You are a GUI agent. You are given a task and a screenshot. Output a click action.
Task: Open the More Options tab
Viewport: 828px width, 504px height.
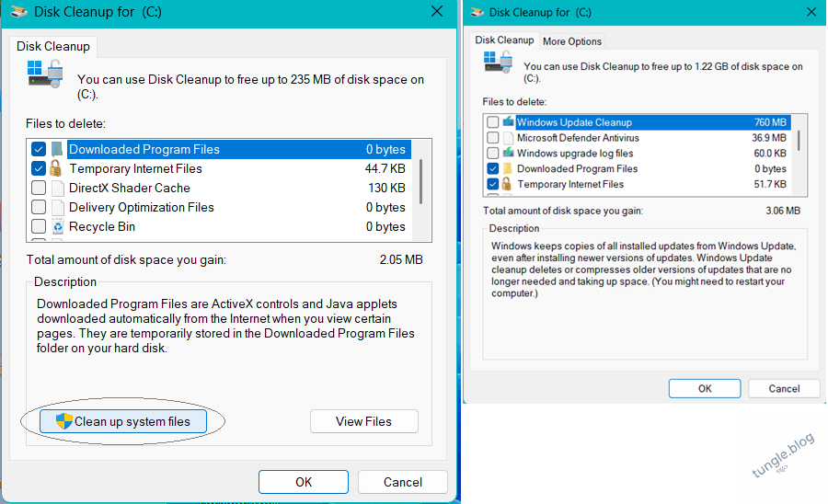572,41
